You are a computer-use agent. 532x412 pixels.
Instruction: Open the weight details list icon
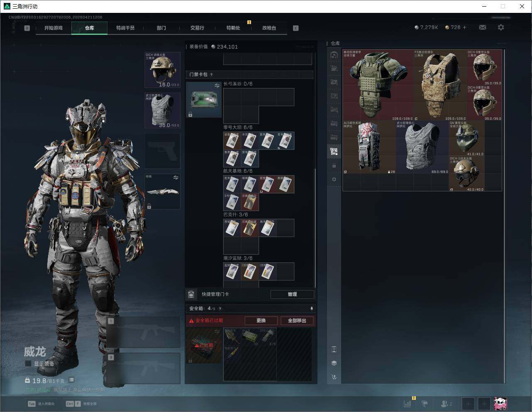click(71, 380)
